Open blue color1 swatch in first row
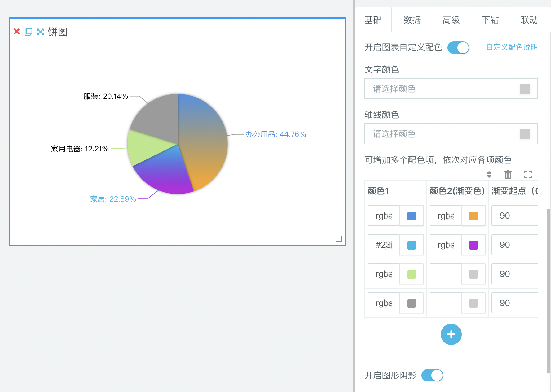 click(412, 216)
